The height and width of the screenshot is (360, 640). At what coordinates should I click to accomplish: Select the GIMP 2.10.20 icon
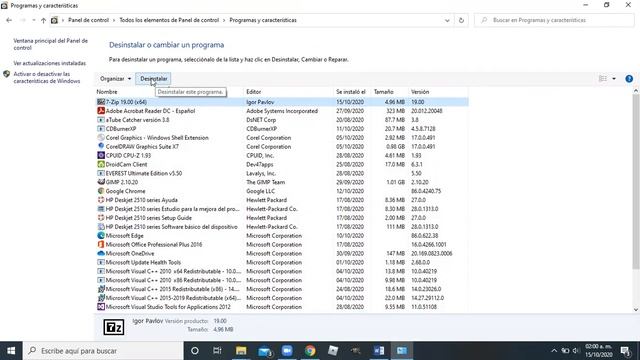point(101,182)
